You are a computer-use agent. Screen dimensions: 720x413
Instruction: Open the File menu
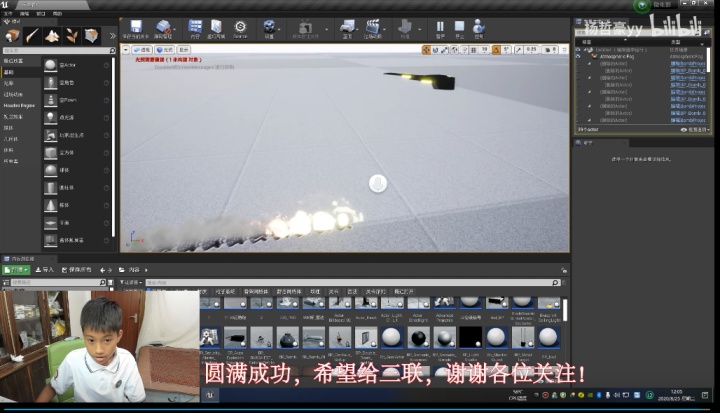pos(8,14)
